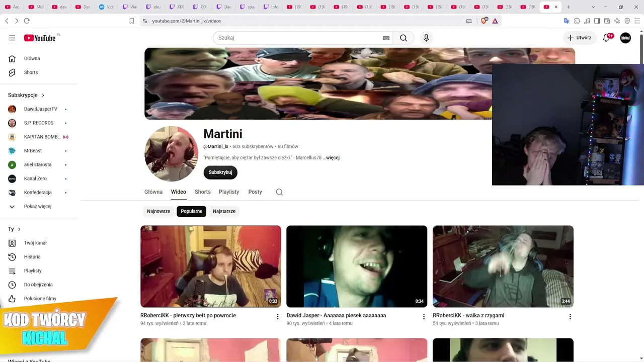The image size is (644, 362).
Task: Click the magnifier search button
Action: [404, 38]
